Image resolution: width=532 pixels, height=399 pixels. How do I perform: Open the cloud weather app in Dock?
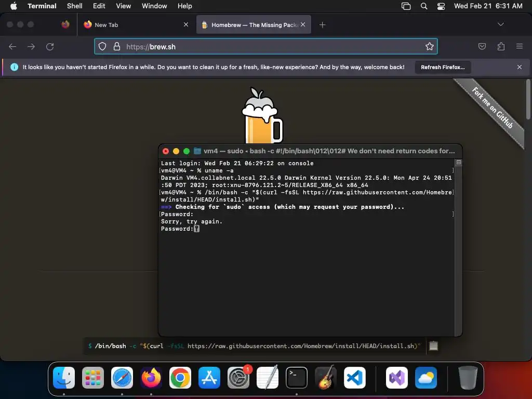pos(426,378)
